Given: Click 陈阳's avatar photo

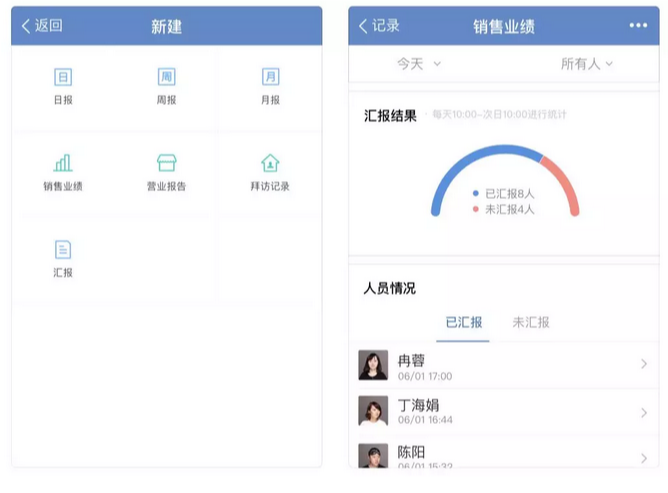Looking at the screenshot, I should pos(373,456).
